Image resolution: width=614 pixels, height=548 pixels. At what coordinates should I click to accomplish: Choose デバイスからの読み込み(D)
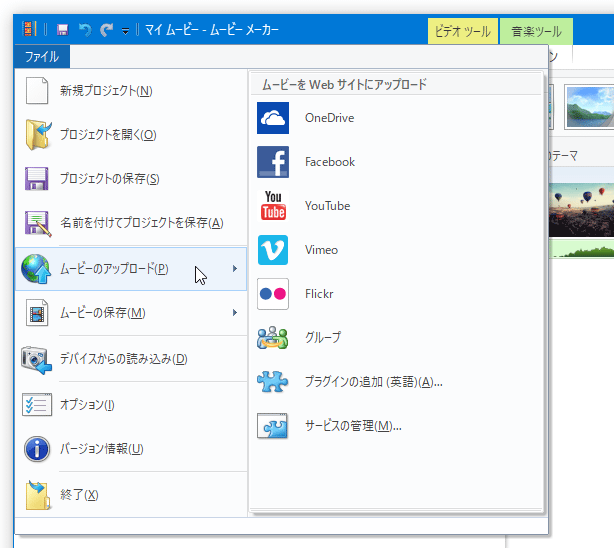click(x=131, y=359)
